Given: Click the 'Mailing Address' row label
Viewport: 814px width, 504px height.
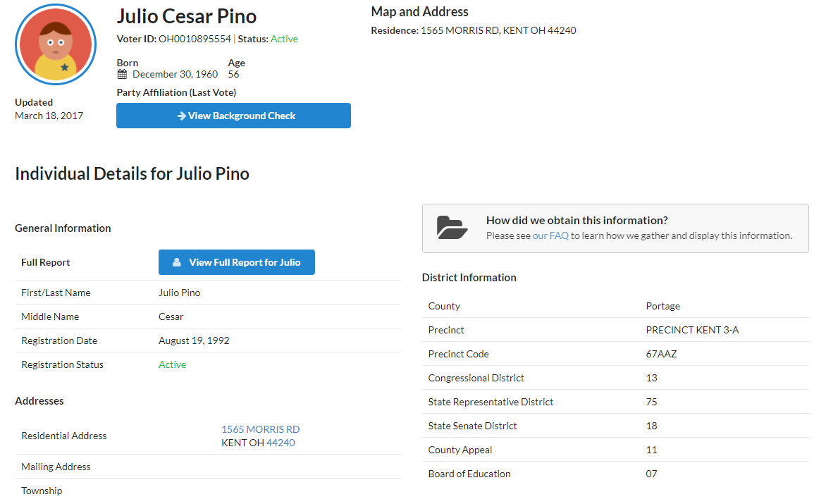Looking at the screenshot, I should click(x=56, y=467).
